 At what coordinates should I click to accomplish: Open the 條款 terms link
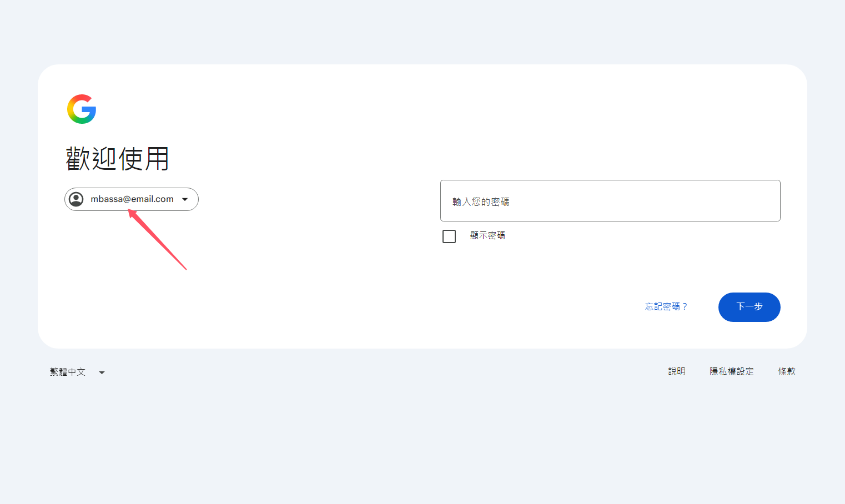coord(787,371)
